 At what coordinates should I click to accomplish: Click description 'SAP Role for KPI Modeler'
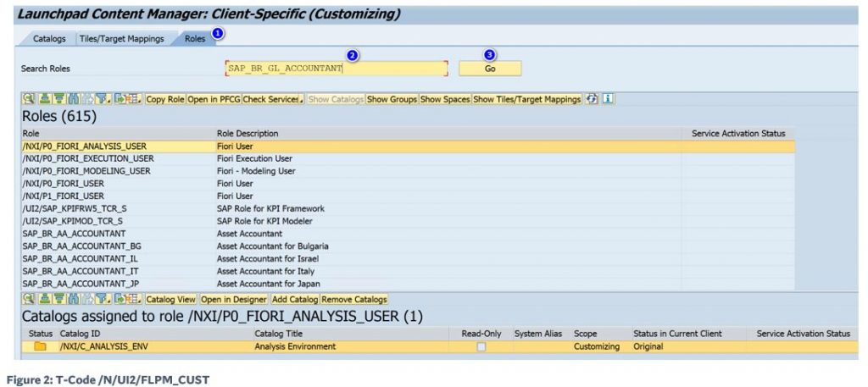(264, 221)
